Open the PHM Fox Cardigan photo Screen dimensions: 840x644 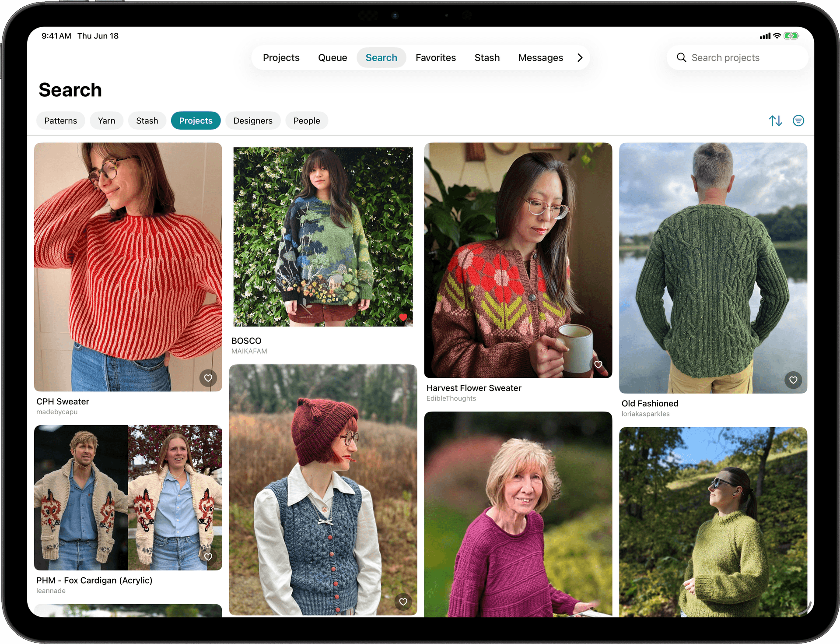coord(128,498)
